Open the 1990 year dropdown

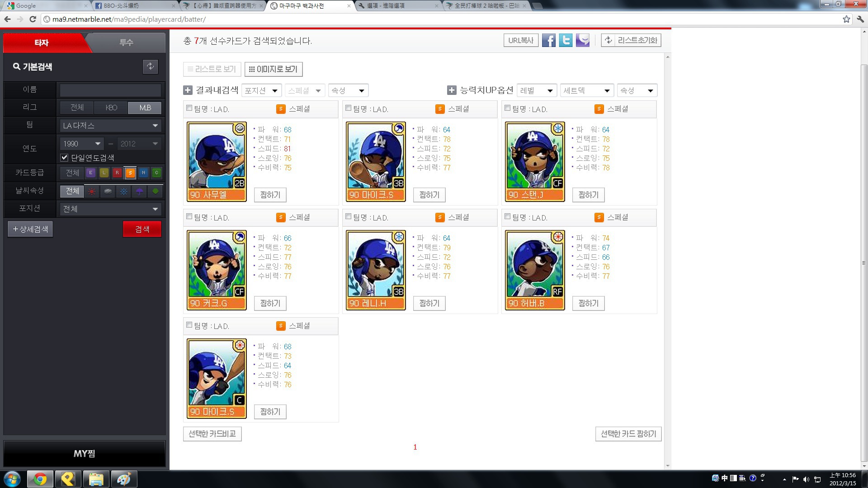coord(82,144)
